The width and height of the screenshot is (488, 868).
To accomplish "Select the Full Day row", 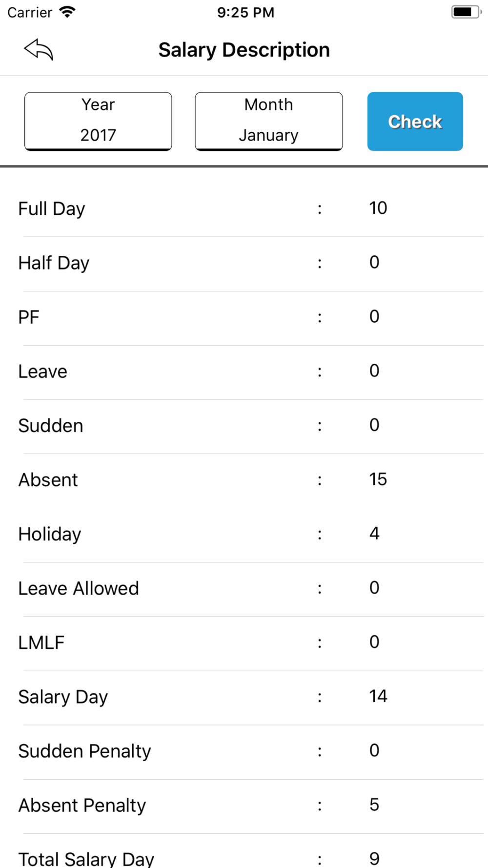I will pyautogui.click(x=244, y=209).
